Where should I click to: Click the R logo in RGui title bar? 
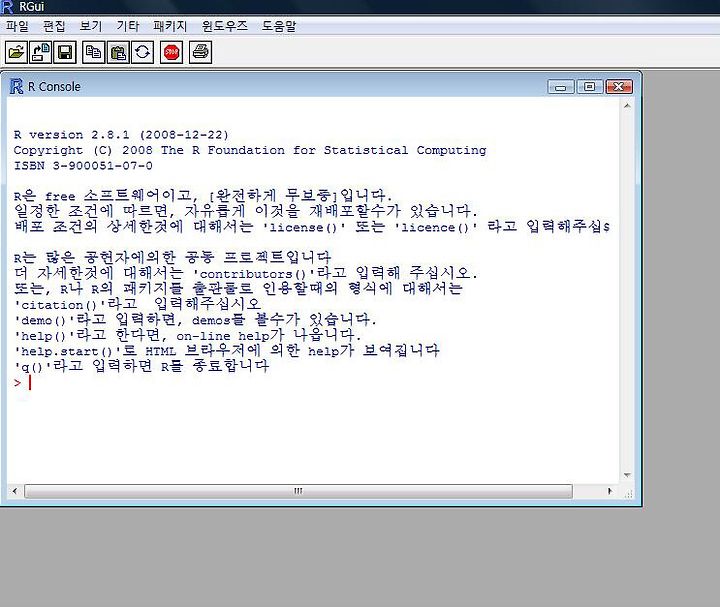pyautogui.click(x=7, y=7)
